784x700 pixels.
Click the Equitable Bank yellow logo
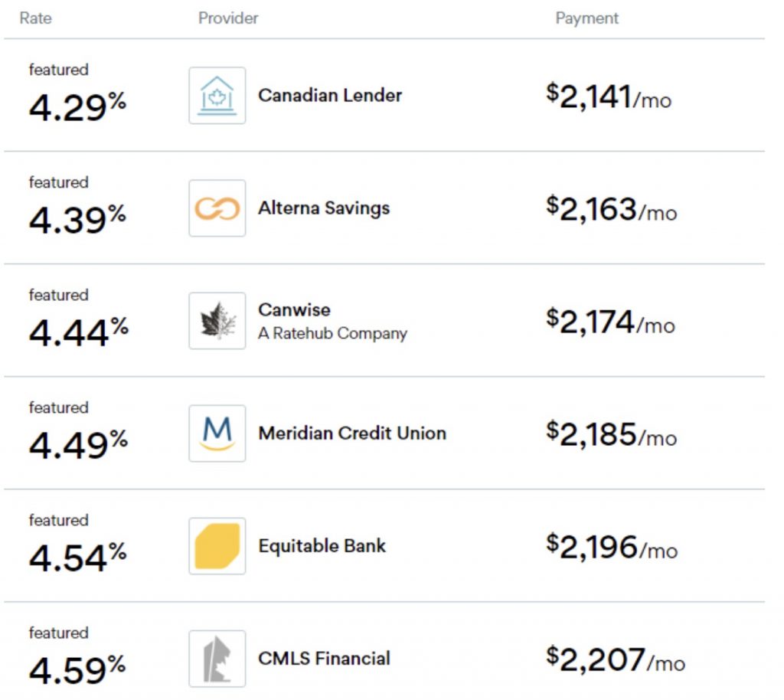217,546
